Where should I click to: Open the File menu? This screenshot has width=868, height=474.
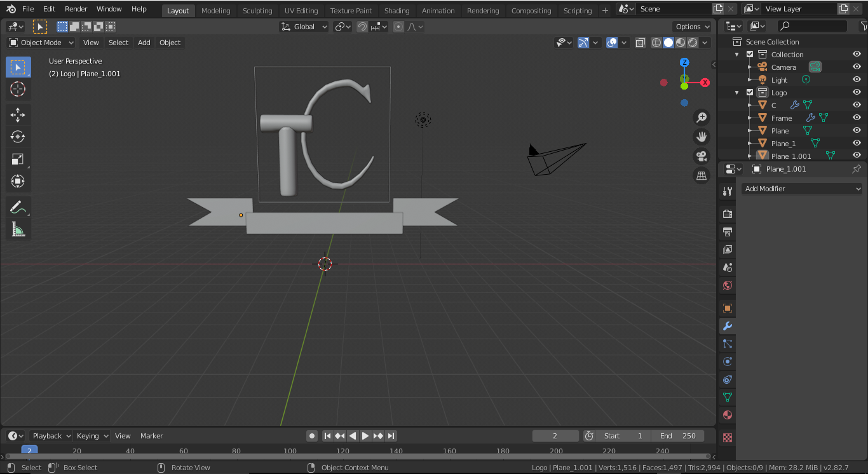28,9
